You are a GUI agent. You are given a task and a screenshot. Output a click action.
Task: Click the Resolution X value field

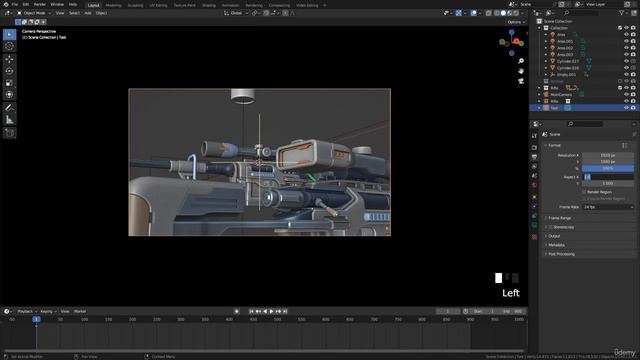point(608,155)
